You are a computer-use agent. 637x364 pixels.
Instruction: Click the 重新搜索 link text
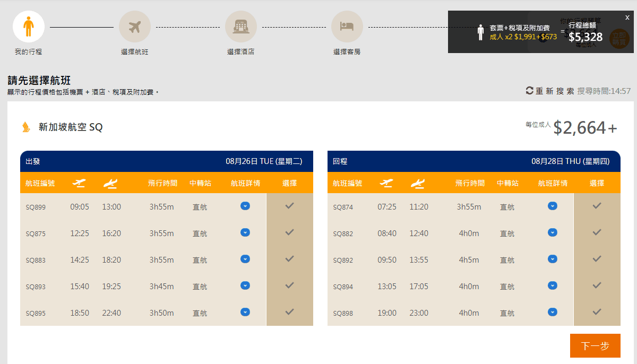click(555, 91)
